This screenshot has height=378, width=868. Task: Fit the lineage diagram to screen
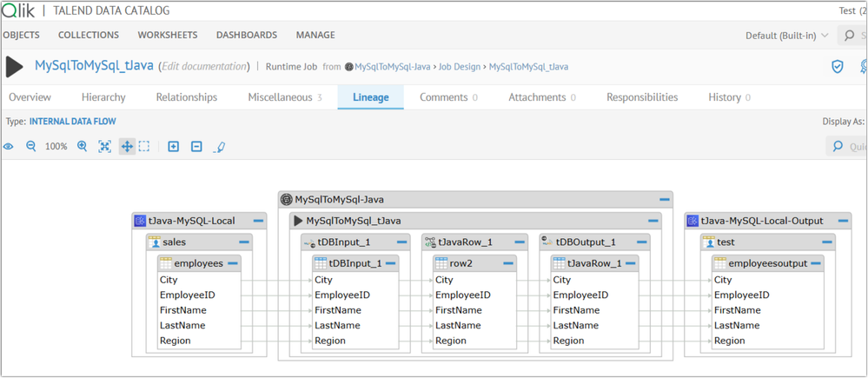point(104,147)
